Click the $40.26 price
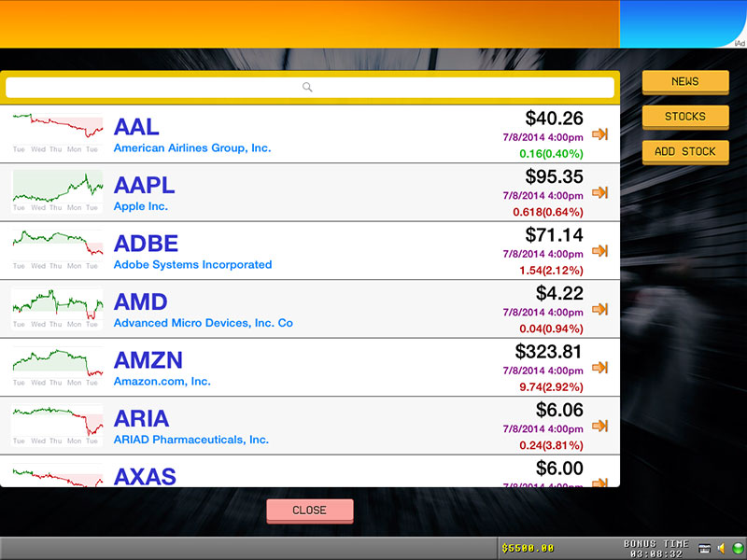Screen dimensions: 747x560 554,119
